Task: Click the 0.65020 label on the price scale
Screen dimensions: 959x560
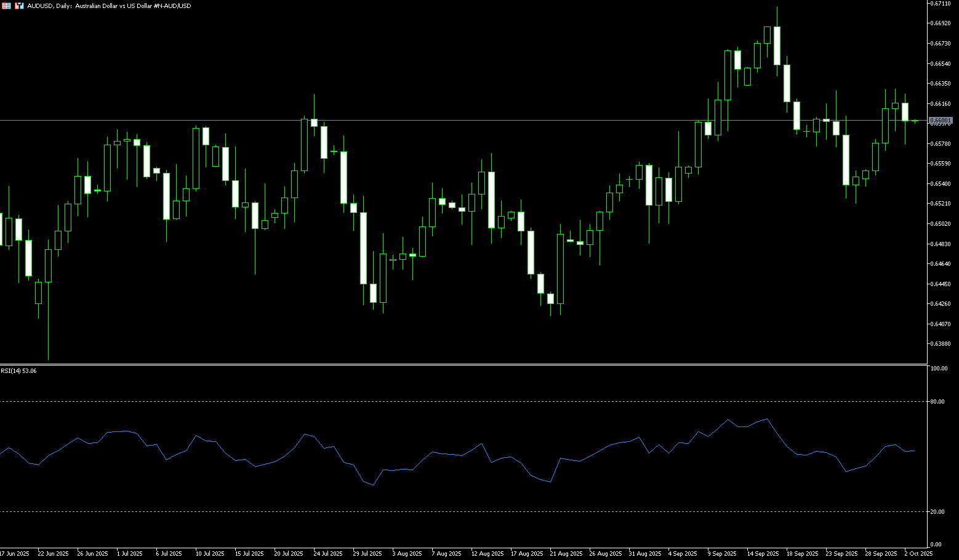Action: (x=941, y=224)
